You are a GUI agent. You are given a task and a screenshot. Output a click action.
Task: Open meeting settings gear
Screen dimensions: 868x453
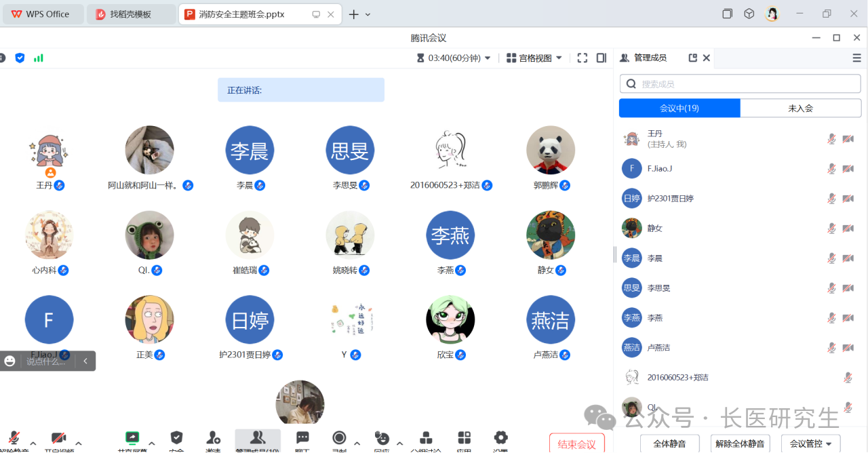500,437
